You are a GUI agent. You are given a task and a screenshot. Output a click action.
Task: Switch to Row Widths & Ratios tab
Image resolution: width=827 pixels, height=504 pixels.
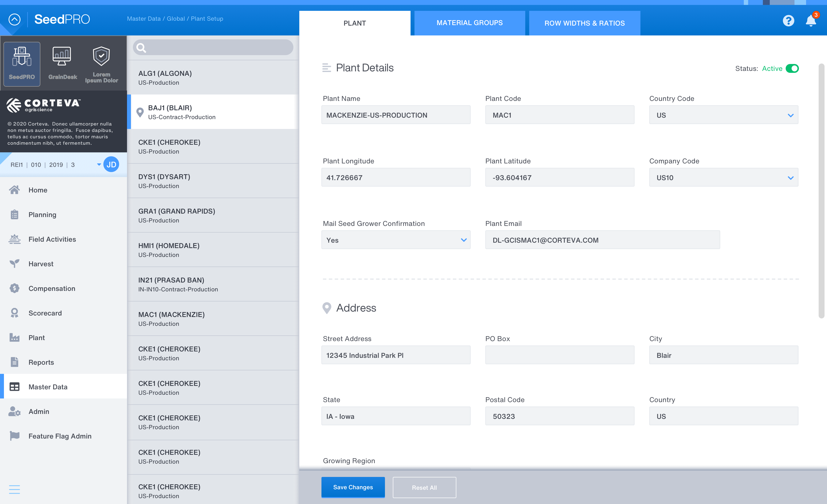584,23
